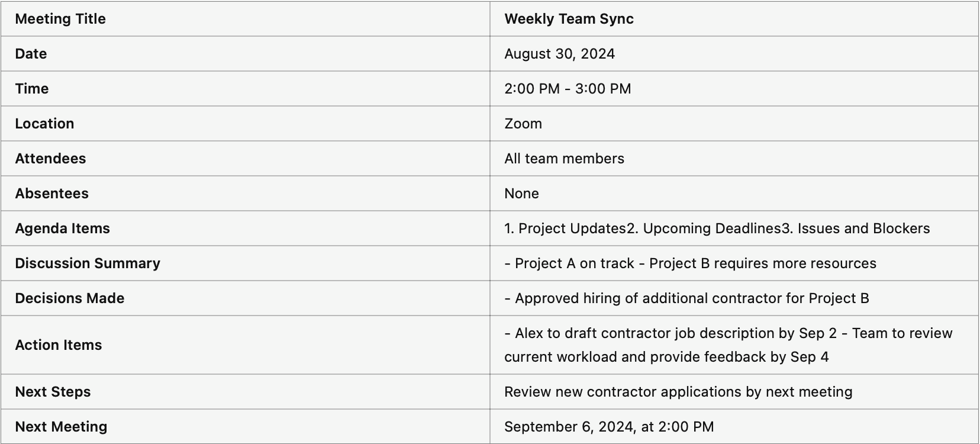980x444 pixels.
Task: Select the Agenda Items label
Action: [x=62, y=229]
